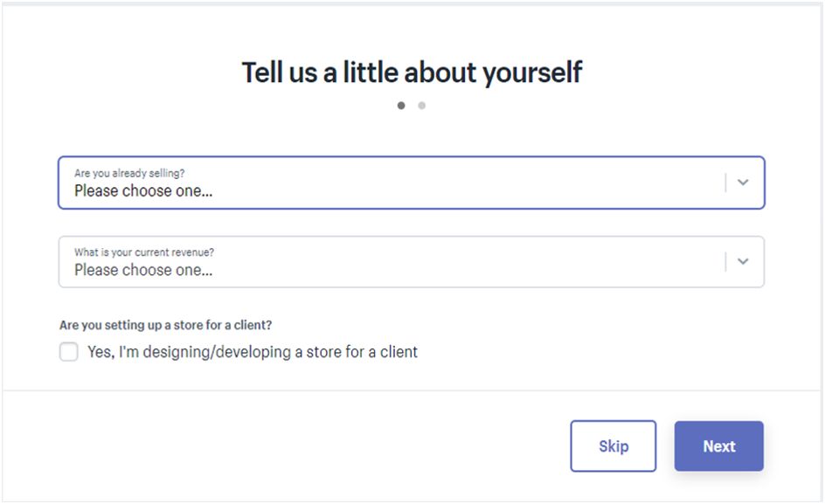Viewport: 825px width, 504px height.
Task: Click the chevron arrow in the revenue dropdown
Action: (743, 261)
